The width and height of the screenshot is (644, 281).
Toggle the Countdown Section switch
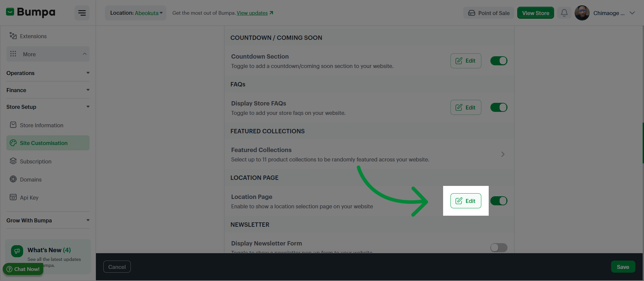coord(499,61)
